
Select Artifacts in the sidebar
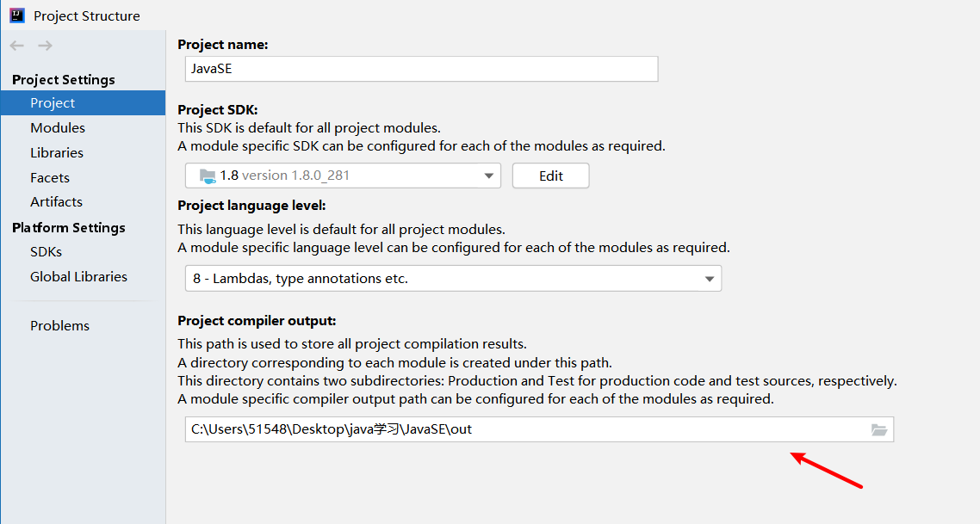[x=56, y=202]
